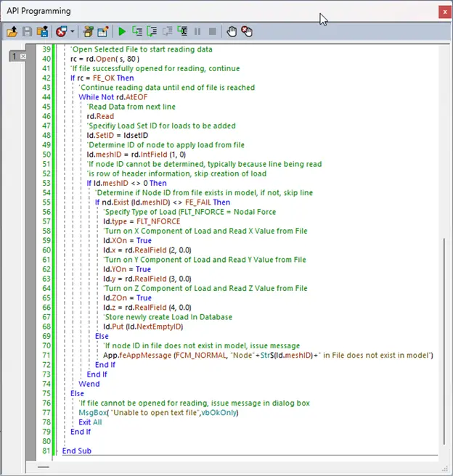Click the 'rd.Read' statement

[100, 116]
